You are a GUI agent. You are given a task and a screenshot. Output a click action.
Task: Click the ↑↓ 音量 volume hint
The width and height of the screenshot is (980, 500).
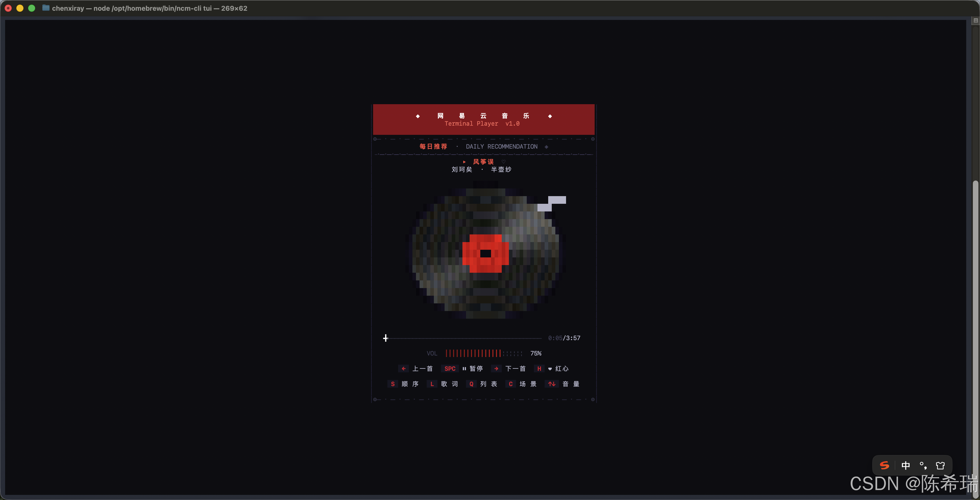coord(562,384)
